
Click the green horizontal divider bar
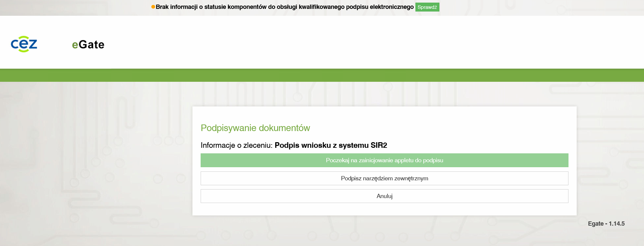click(x=322, y=75)
